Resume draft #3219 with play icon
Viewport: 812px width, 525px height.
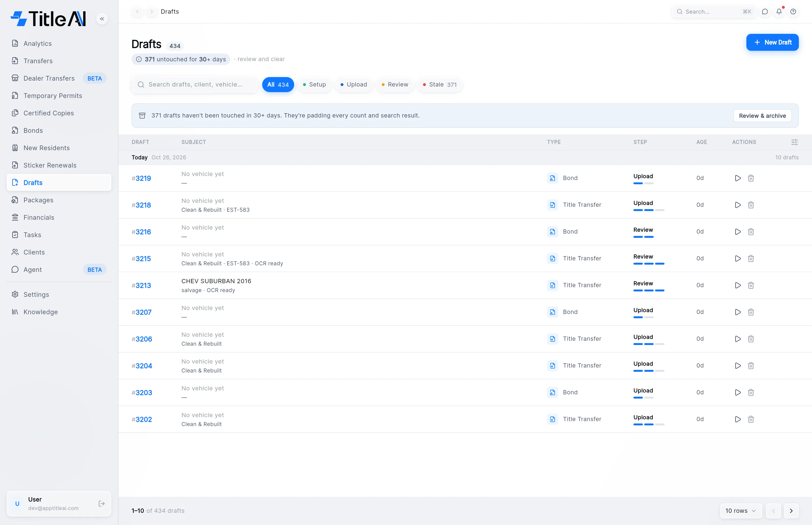pyautogui.click(x=738, y=178)
